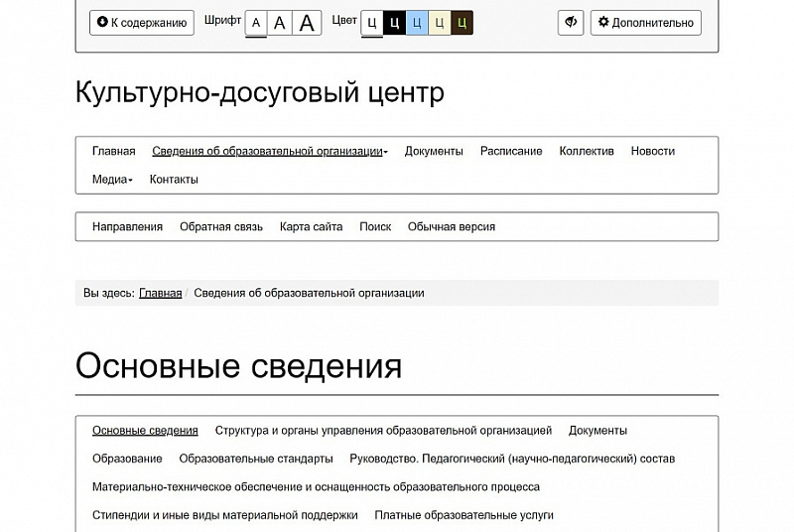
Task: Click the 'Главная' breadcrumb link
Action: coord(161,293)
